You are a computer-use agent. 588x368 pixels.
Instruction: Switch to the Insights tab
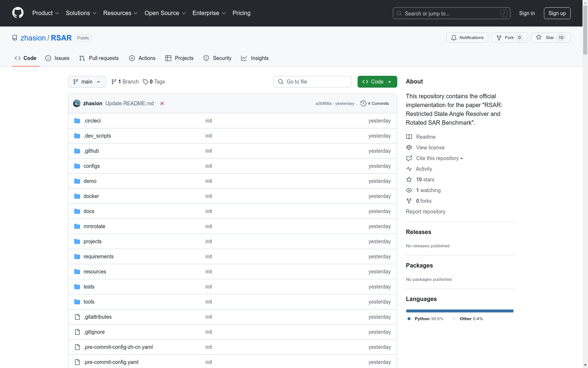tap(255, 58)
